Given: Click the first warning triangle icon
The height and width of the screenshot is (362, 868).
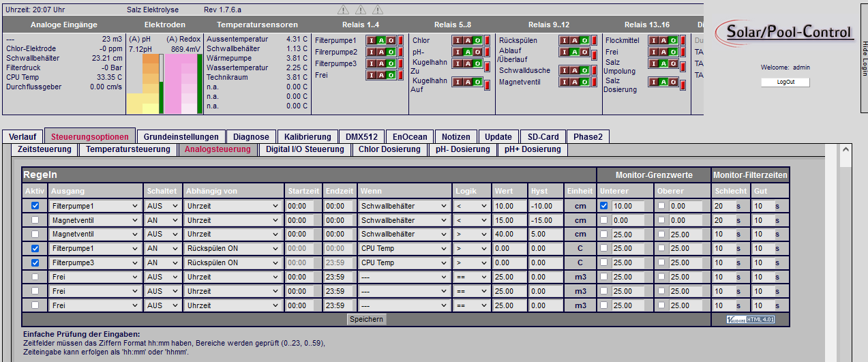Looking at the screenshot, I should (x=343, y=10).
